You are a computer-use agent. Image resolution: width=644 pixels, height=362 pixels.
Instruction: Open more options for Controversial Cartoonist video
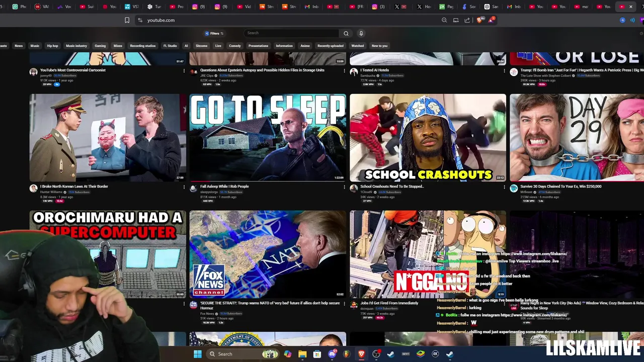[184, 70]
